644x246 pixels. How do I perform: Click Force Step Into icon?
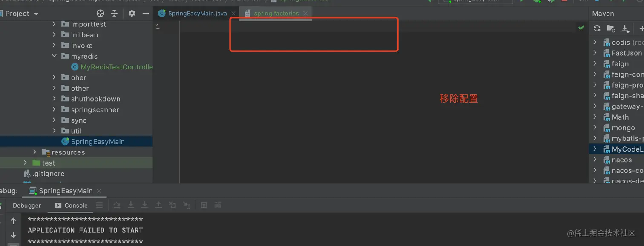click(x=144, y=205)
